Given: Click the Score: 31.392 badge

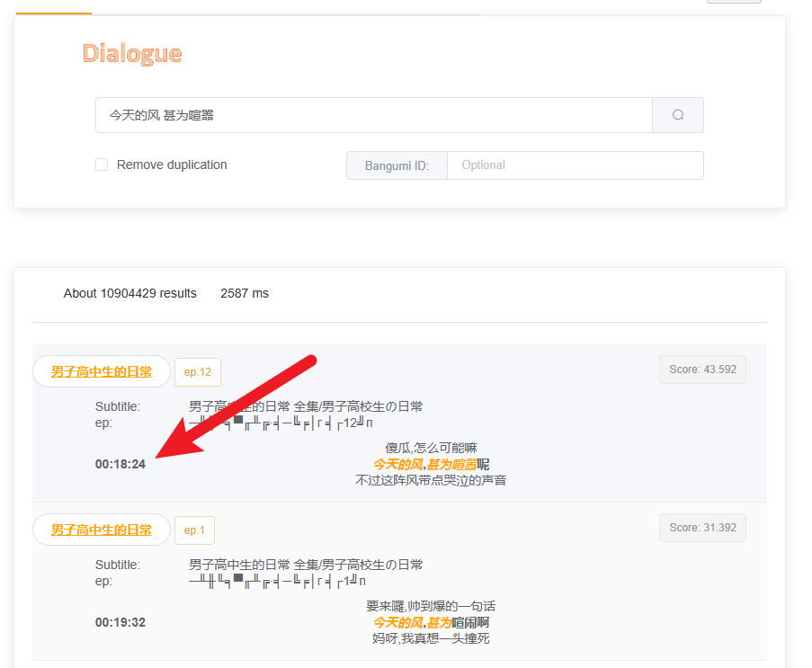Looking at the screenshot, I should [x=702, y=528].
